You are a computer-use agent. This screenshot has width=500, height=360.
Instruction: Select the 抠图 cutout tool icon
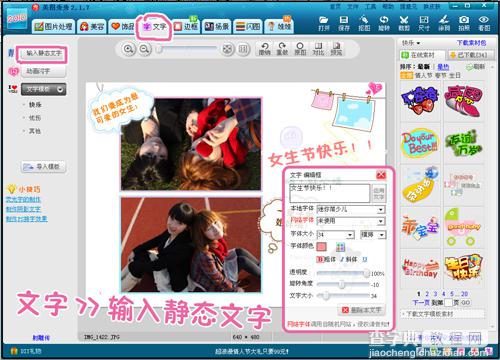pyautogui.click(x=364, y=23)
